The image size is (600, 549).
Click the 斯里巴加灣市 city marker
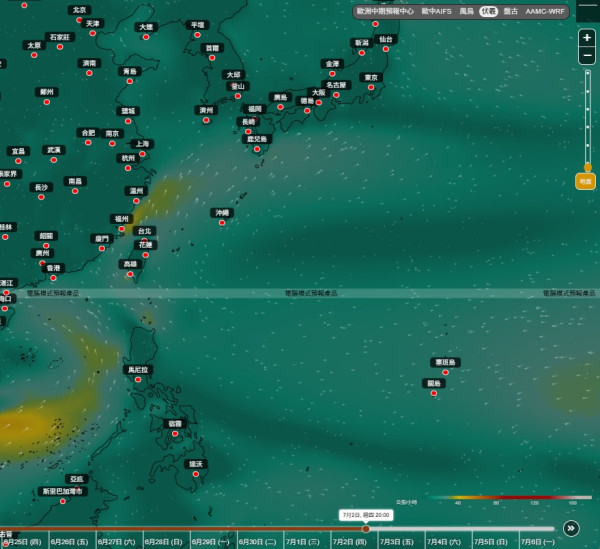63,501
